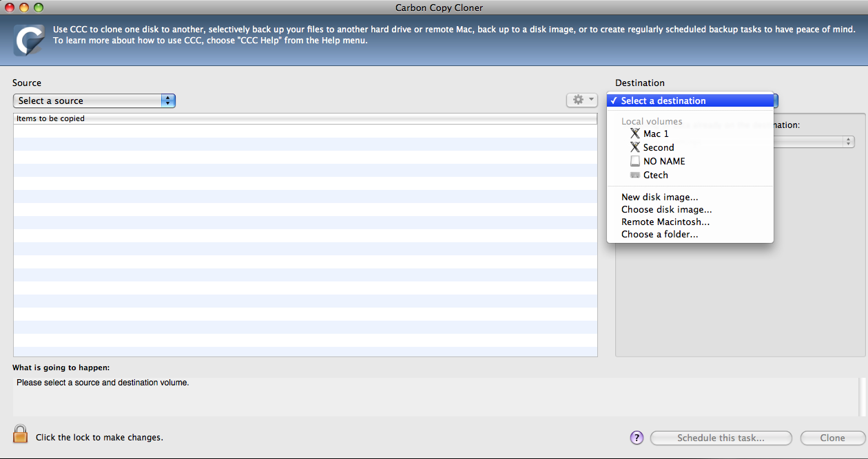868x459 pixels.
Task: Open help with the purple question mark
Action: tap(637, 438)
